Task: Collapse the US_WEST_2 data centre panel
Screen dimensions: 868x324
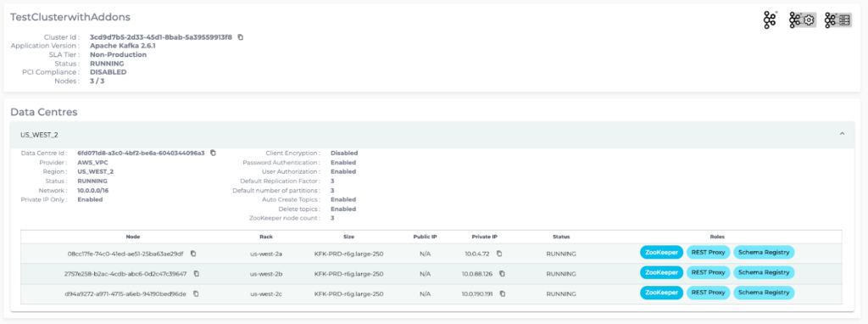Action: coord(842,134)
